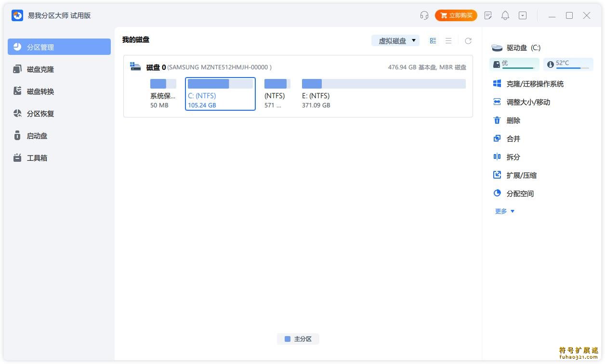Click the merge partitions icon
Image resolution: width=605 pixels, height=364 pixels.
point(497,139)
